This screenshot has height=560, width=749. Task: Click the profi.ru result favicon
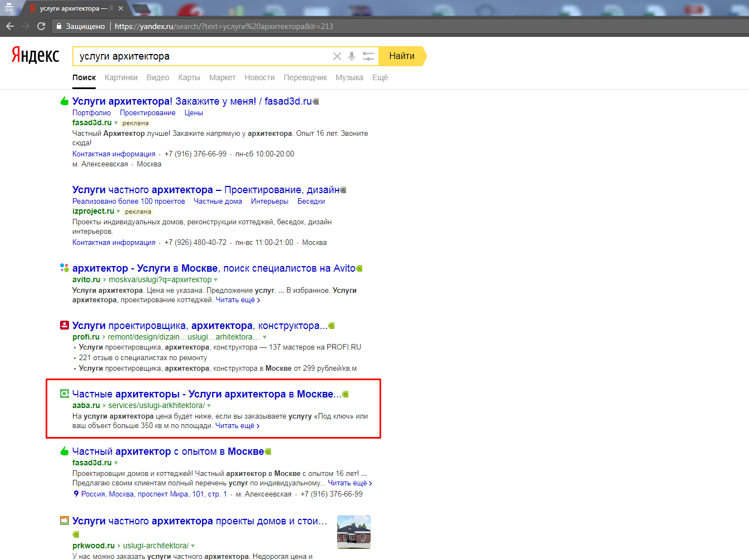[x=65, y=325]
